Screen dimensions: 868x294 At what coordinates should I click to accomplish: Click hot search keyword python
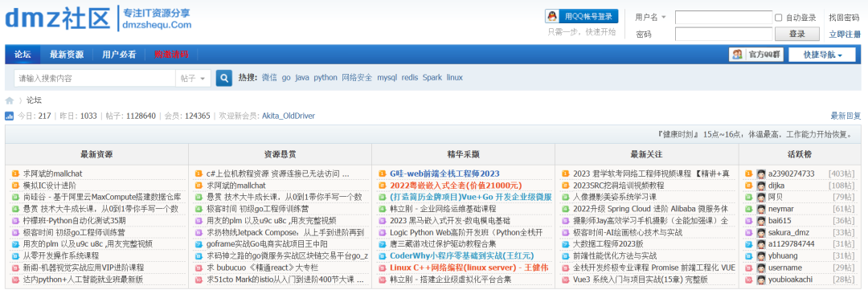(x=325, y=77)
